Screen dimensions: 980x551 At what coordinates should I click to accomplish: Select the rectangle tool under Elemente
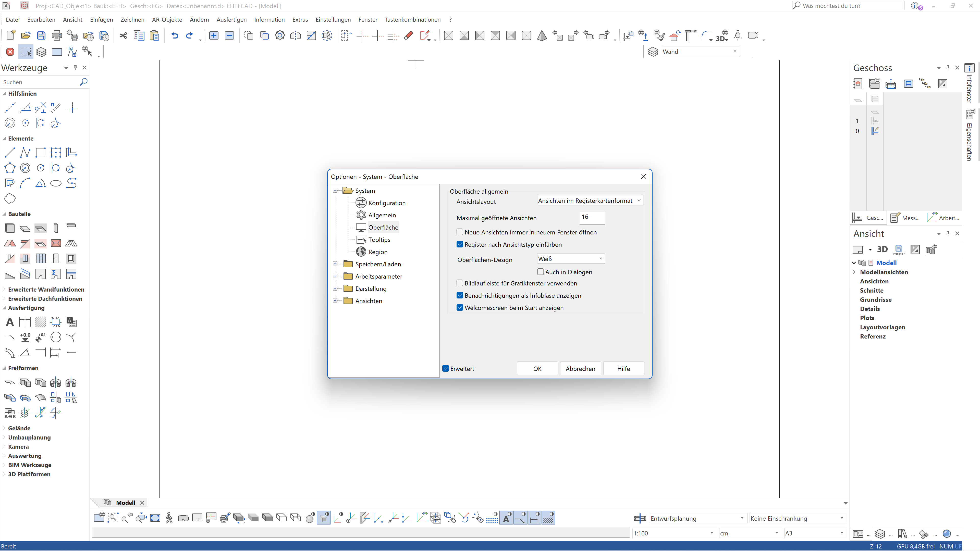pos(40,153)
